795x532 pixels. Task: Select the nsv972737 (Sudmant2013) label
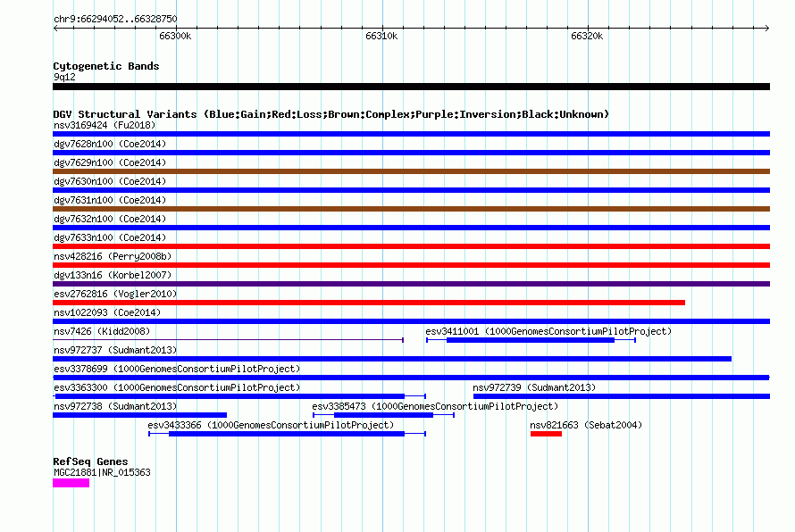tap(115, 350)
